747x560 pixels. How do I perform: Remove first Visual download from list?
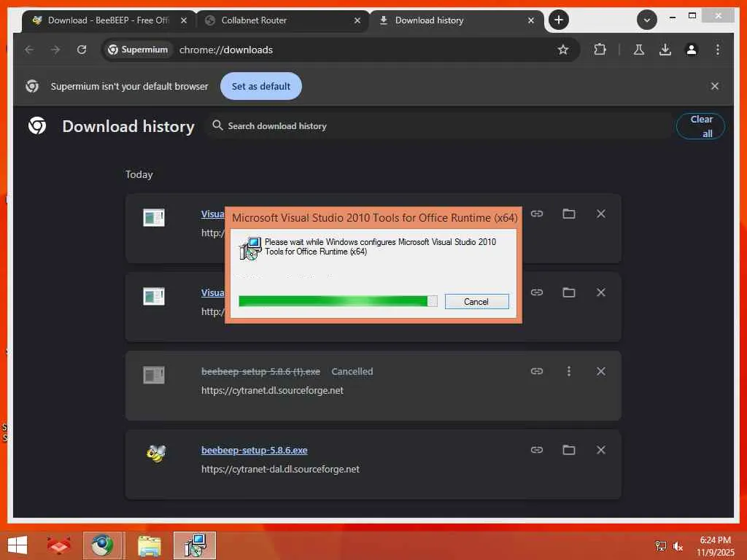[x=601, y=214]
